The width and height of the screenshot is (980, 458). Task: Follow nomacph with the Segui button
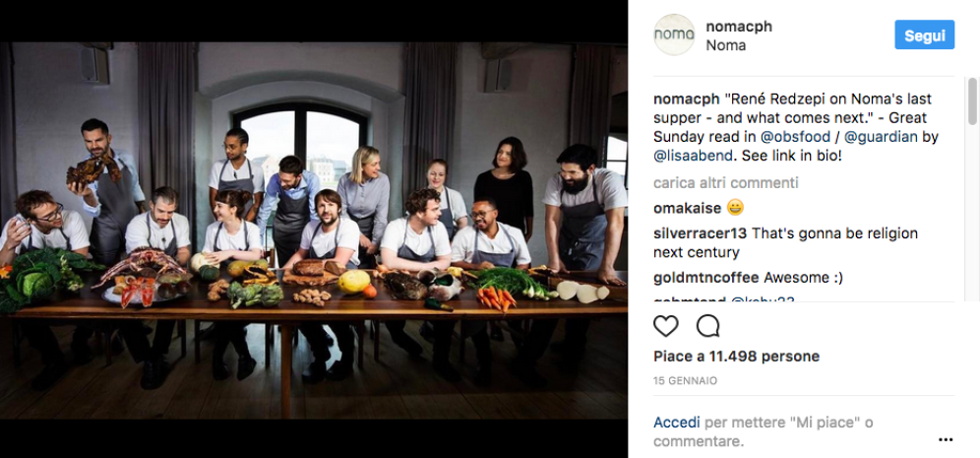point(924,34)
